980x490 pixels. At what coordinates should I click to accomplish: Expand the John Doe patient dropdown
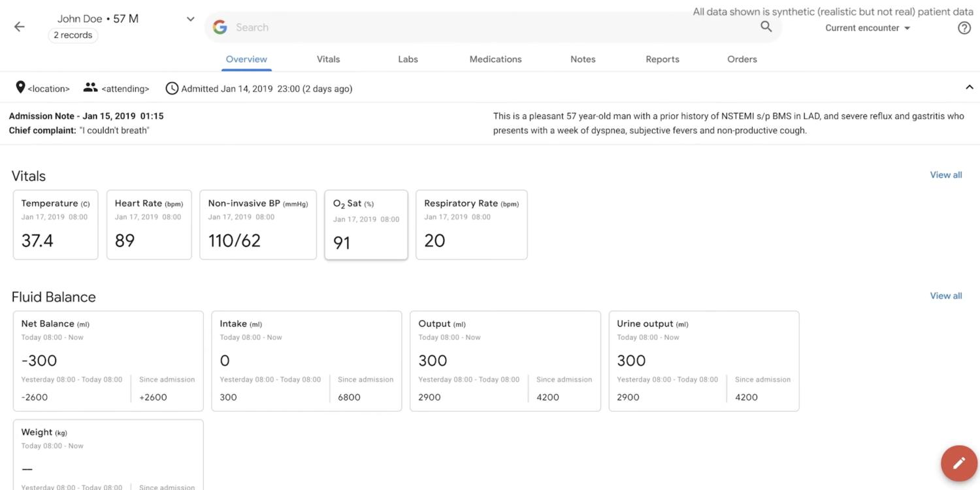(190, 19)
